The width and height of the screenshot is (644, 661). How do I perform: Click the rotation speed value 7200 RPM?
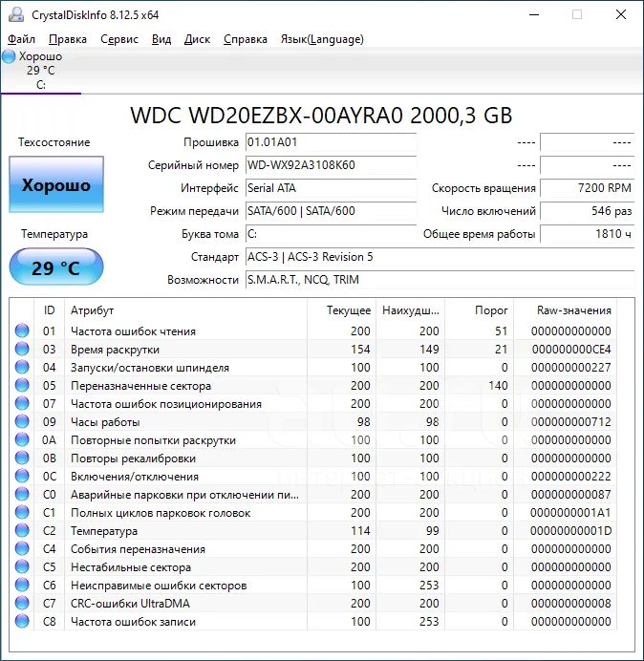(x=587, y=188)
